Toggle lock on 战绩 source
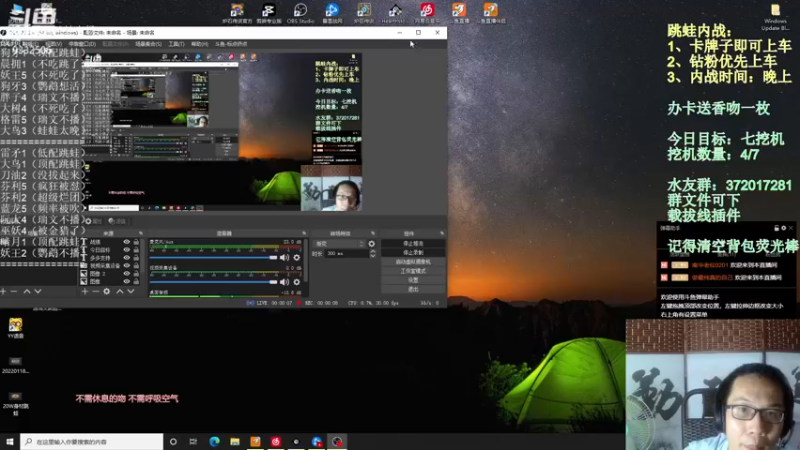The height and width of the screenshot is (450, 800). [x=136, y=242]
